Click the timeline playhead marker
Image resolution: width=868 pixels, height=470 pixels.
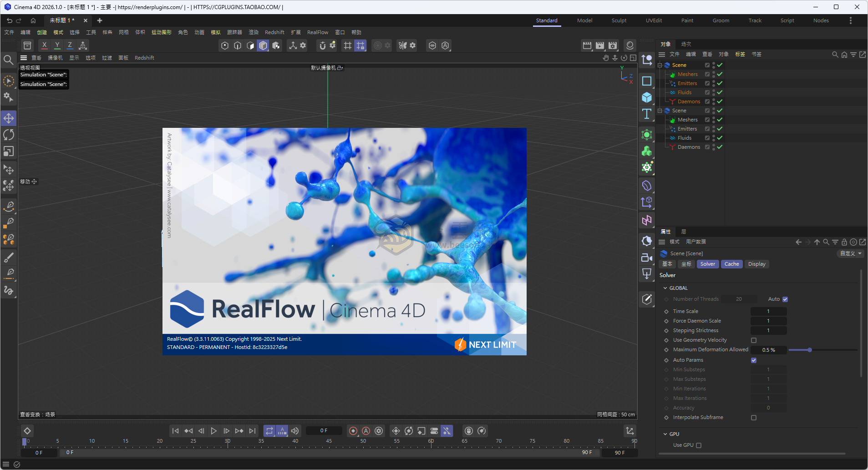tap(25, 441)
